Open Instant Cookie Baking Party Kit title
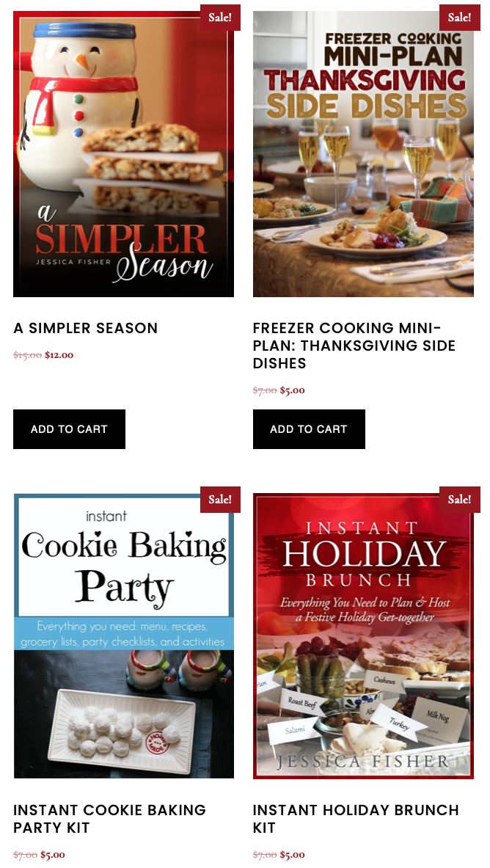The image size is (490, 868). [x=109, y=819]
